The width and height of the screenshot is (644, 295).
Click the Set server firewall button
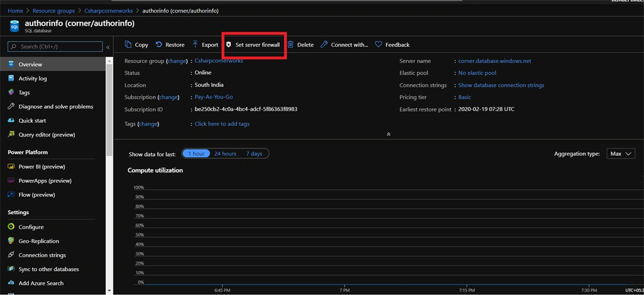[253, 45]
